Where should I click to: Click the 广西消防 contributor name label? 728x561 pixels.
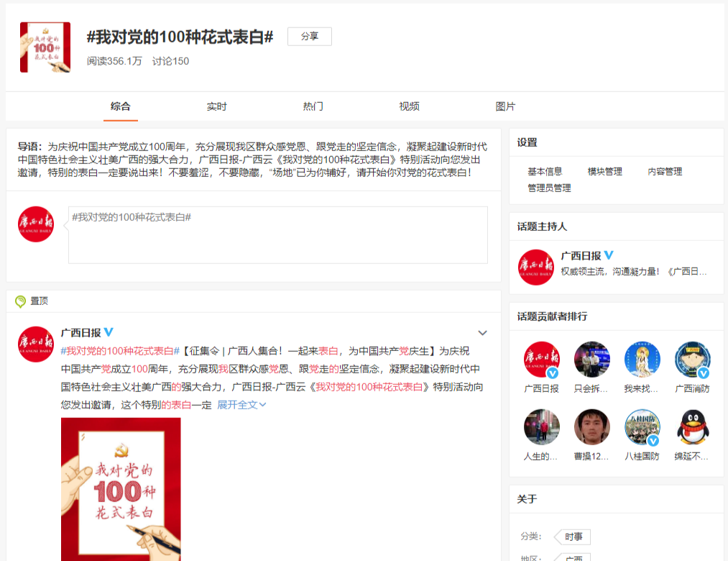pos(692,389)
